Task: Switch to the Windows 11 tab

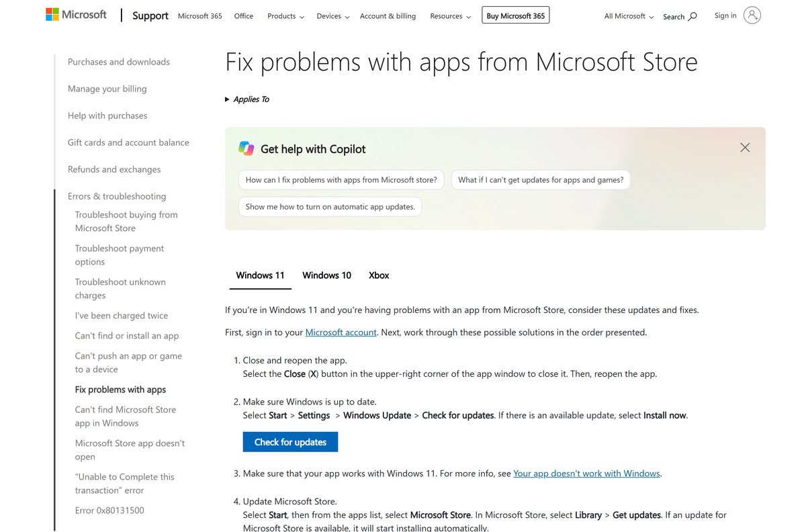Action: click(x=261, y=275)
